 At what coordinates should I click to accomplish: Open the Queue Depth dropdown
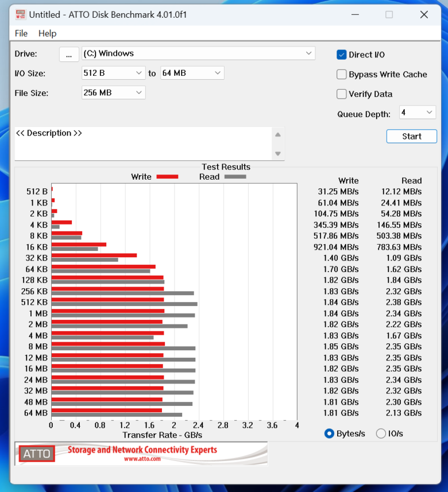click(x=417, y=113)
